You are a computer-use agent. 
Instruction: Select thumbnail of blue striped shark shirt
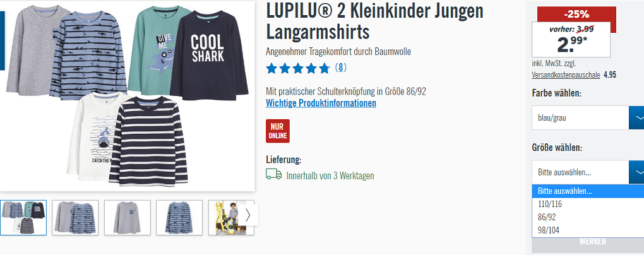click(179, 218)
